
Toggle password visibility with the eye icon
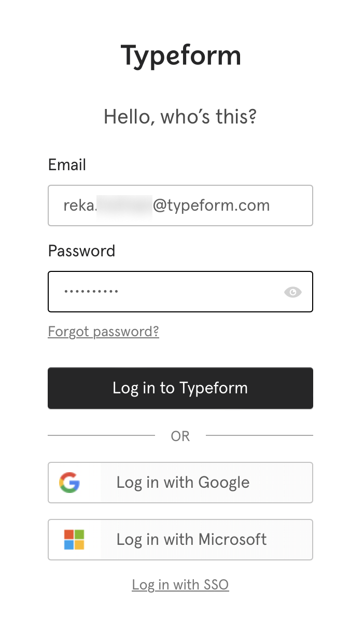tap(292, 292)
